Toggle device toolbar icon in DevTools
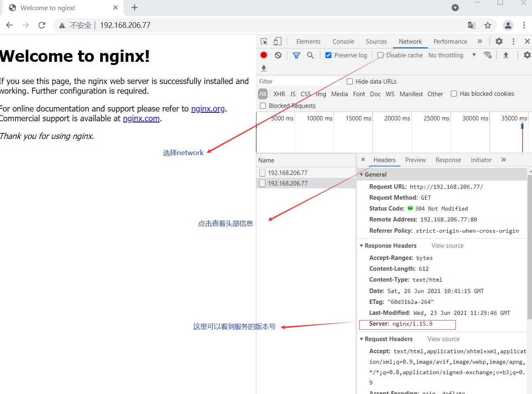Viewport: 532px width, 394px height. click(277, 41)
